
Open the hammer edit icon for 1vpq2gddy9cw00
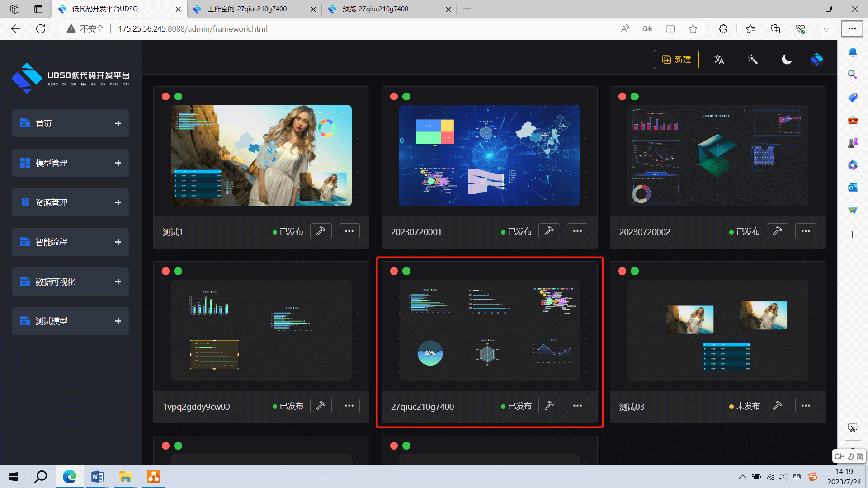coord(321,406)
